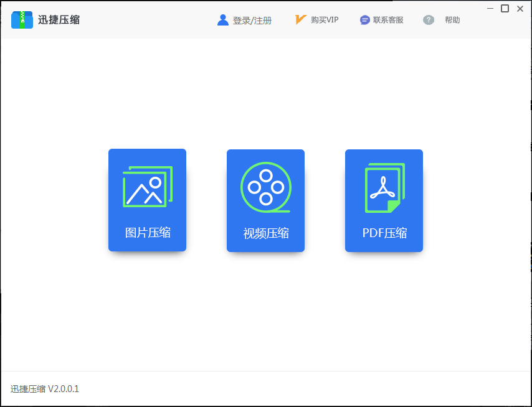Open the 帮助 help menu
This screenshot has width=532, height=407.
point(452,20)
